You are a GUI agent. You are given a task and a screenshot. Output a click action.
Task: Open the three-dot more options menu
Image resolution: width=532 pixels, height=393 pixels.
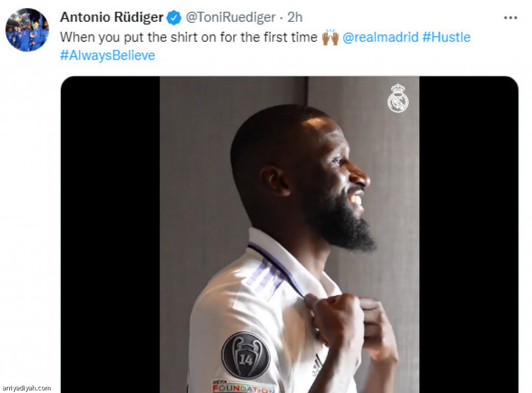click(x=510, y=18)
